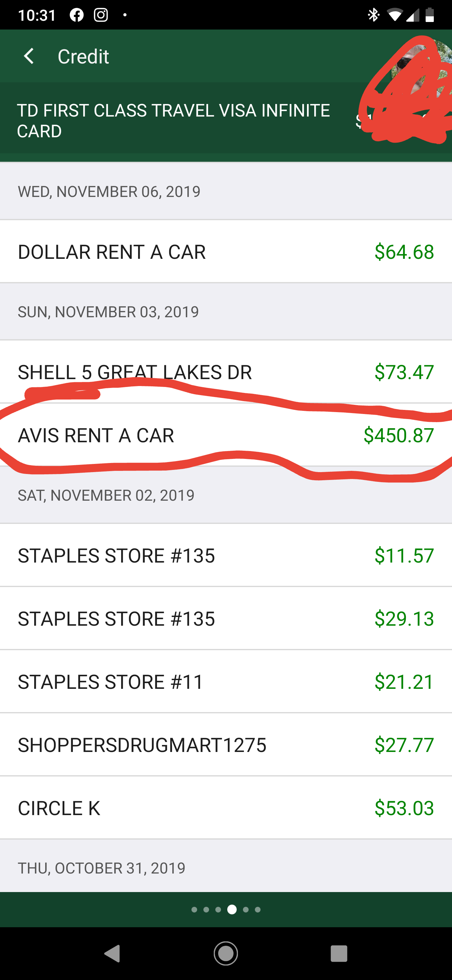Tap the Bluetooth status icon
452x980 pixels.
coord(374,15)
